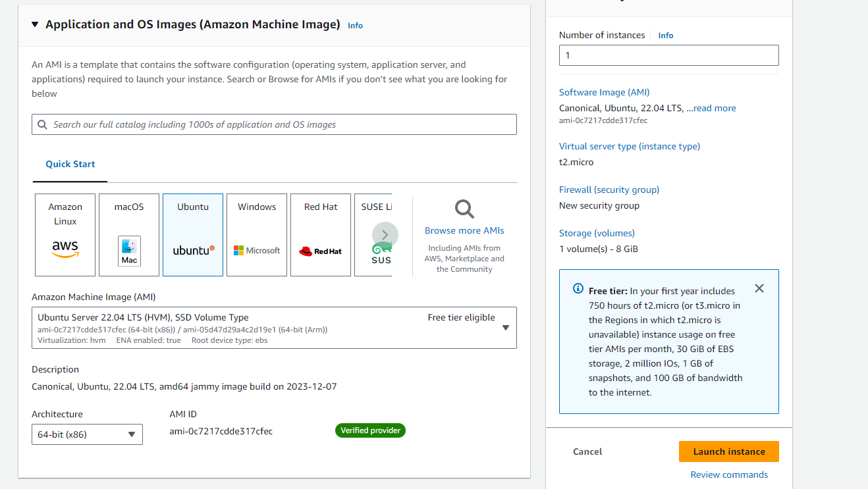Click the Browse more AMIs link
The height and width of the screenshot is (489, 868).
tap(464, 230)
